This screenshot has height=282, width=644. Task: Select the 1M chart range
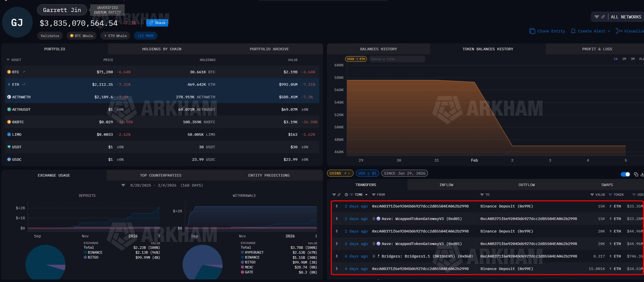[x=624, y=59]
